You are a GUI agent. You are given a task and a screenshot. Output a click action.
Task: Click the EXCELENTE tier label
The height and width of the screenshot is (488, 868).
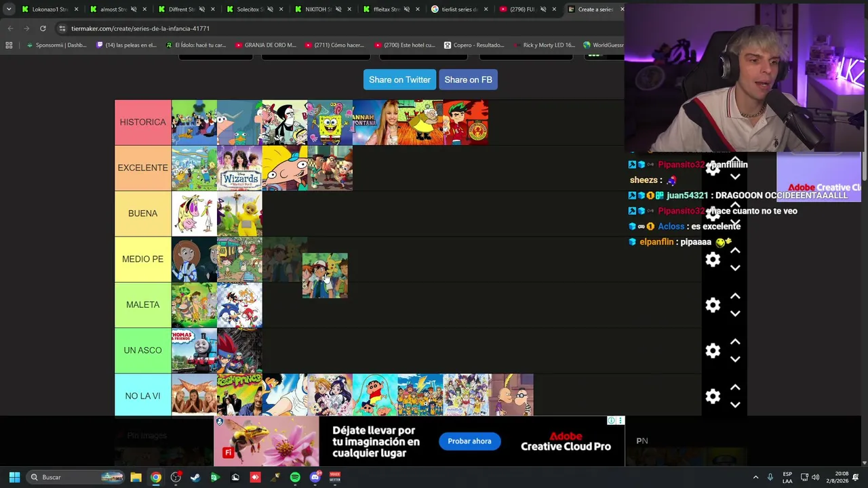point(143,168)
